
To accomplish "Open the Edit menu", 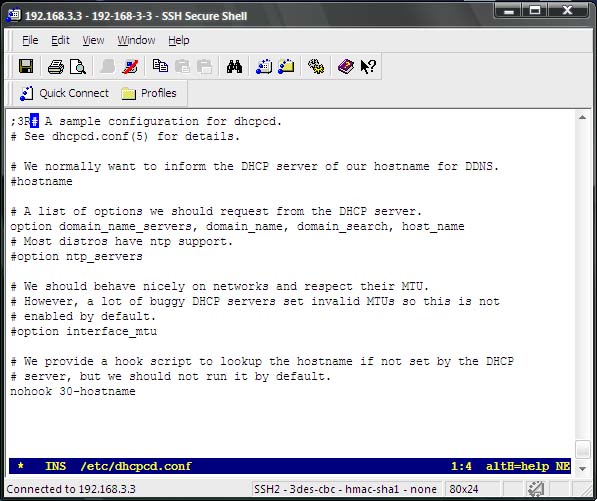I will (x=60, y=40).
